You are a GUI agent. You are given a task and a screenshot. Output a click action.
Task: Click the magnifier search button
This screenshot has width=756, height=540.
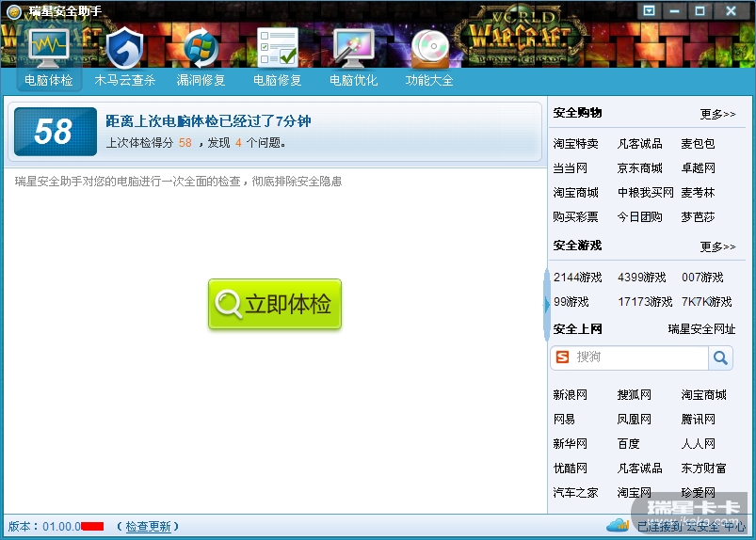pyautogui.click(x=720, y=357)
